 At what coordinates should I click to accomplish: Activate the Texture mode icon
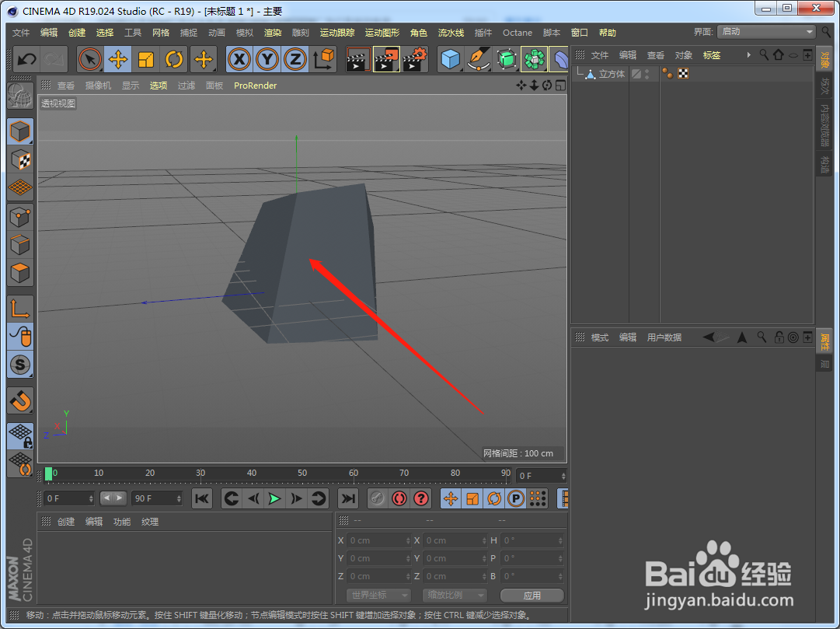click(19, 160)
